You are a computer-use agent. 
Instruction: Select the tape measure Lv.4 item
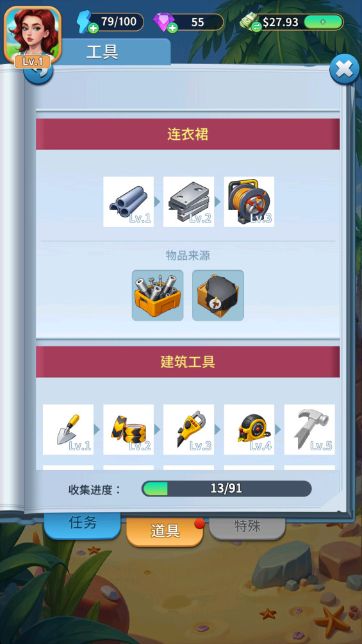[249, 430]
